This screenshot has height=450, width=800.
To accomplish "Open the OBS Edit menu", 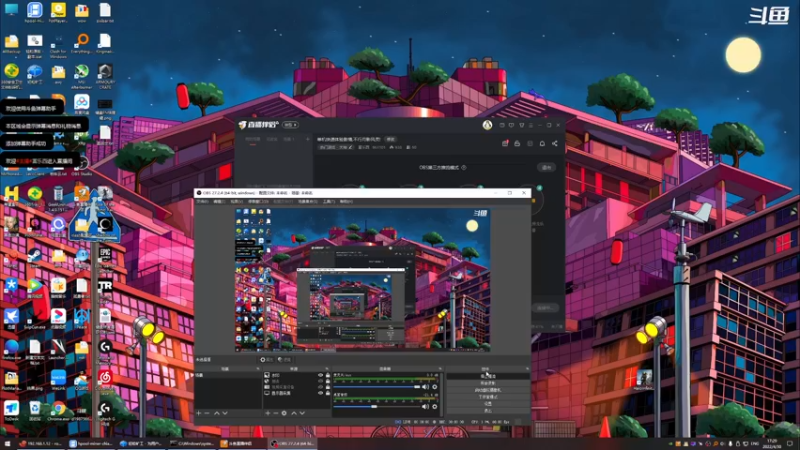I will (219, 202).
